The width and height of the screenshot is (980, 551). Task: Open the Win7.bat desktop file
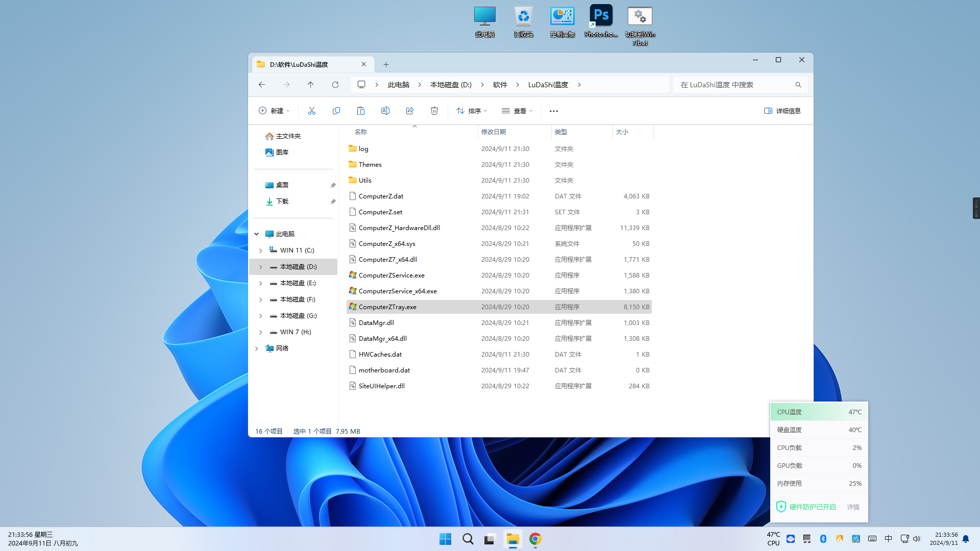click(640, 26)
